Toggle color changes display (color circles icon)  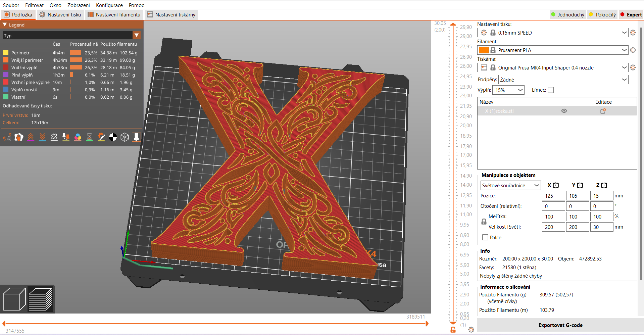point(78,137)
